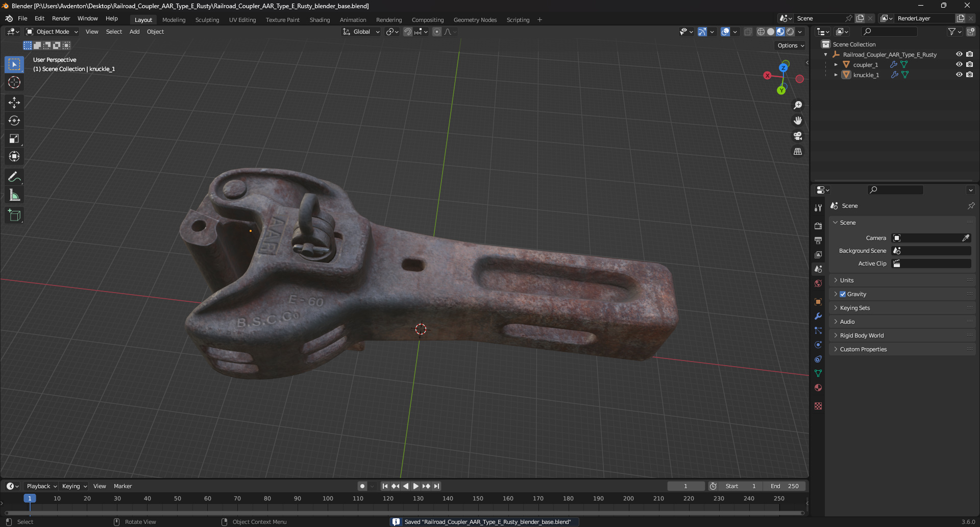Click the current frame field
980x527 pixels.
[x=685, y=486]
